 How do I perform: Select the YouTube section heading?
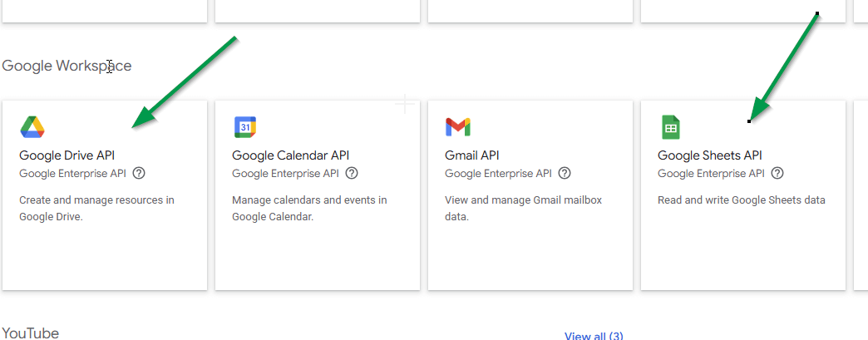[31, 333]
